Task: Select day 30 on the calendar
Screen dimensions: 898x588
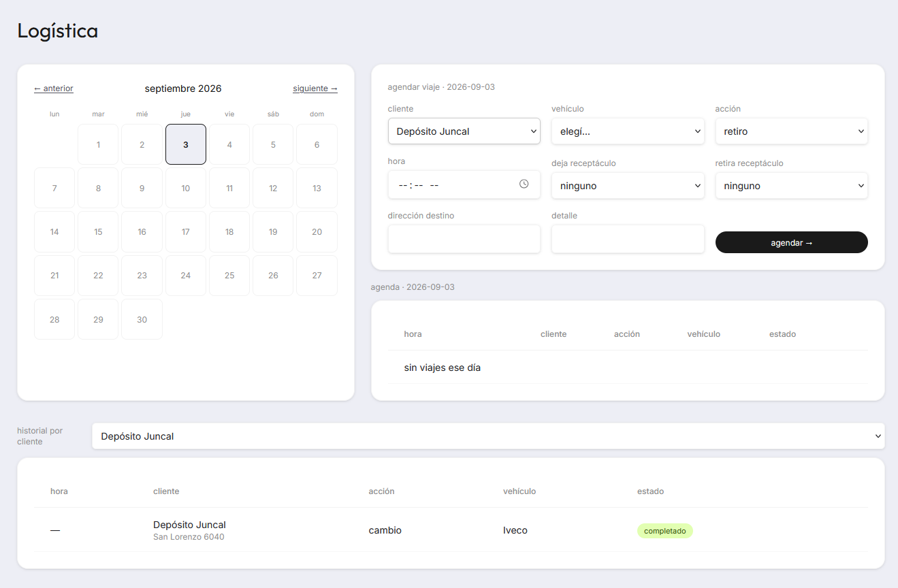Action: tap(142, 319)
